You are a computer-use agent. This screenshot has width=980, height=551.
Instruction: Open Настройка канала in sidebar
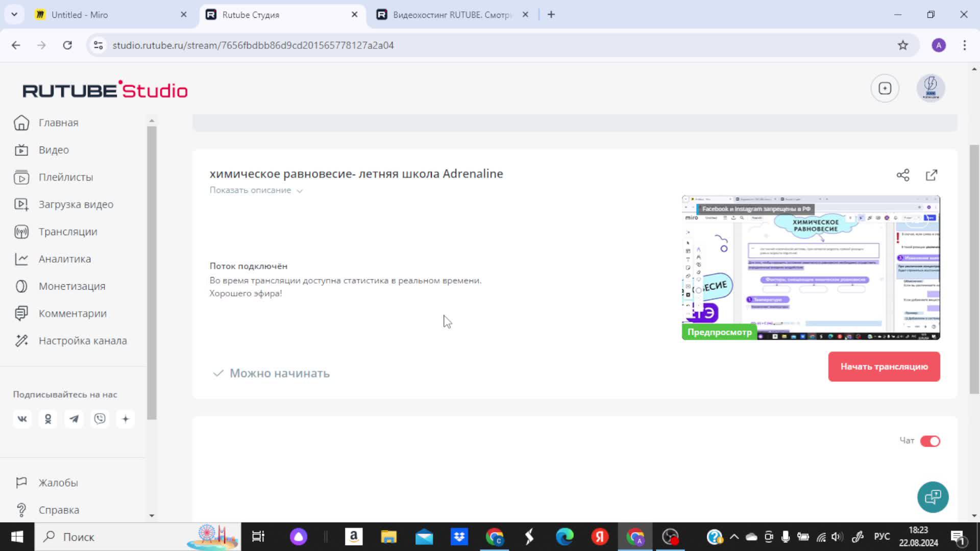tap(83, 340)
